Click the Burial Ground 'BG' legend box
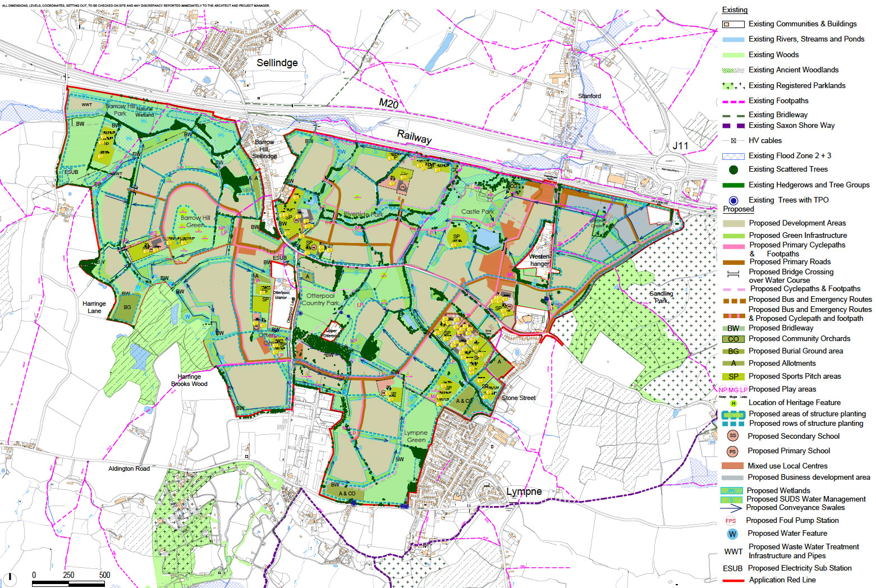 click(733, 351)
